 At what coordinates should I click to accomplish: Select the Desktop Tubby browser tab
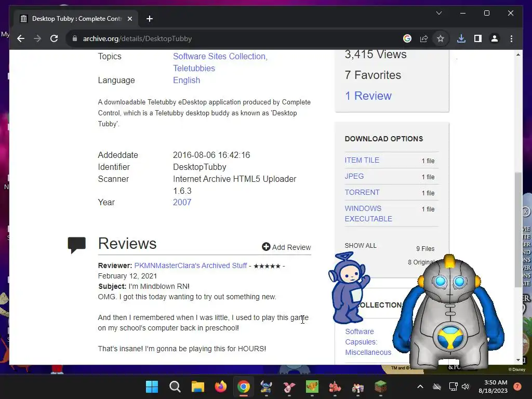pyautogui.click(x=76, y=19)
